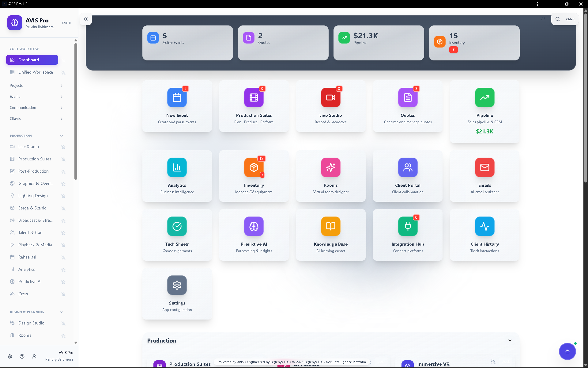Click the Integration Hub plug icon

[408, 226]
